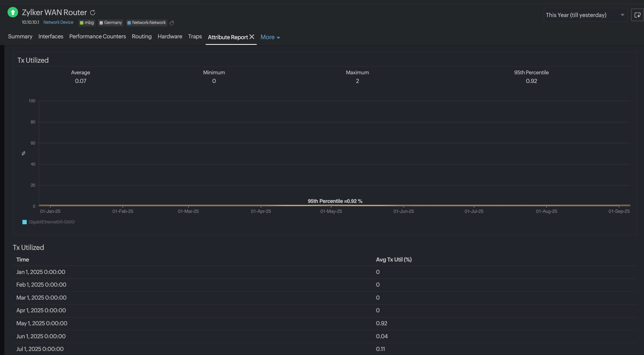View the Traps tab
Image resolution: width=644 pixels, height=355 pixels.
pyautogui.click(x=195, y=36)
